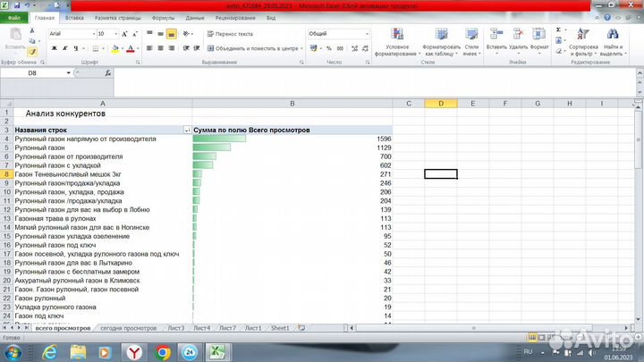Viewport: 644px width, 362px height.
Task: Click the Save icon in quick access toolbar
Action: pos(18,7)
